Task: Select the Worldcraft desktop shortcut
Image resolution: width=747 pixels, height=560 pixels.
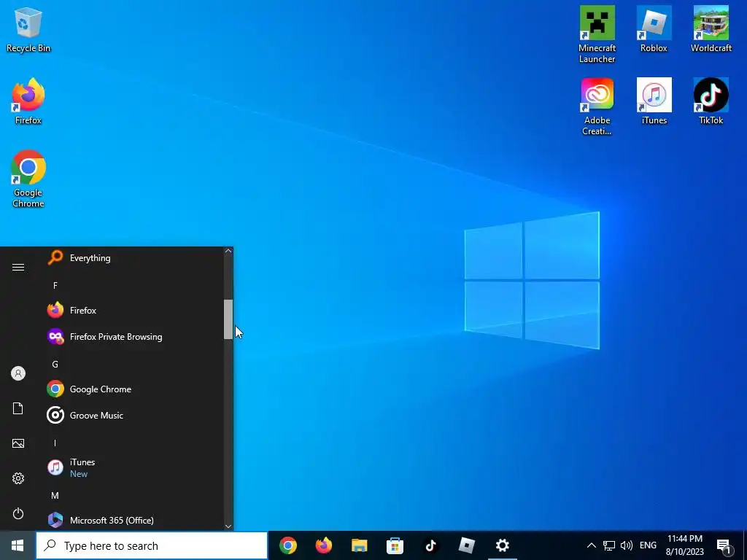Action: point(711,29)
